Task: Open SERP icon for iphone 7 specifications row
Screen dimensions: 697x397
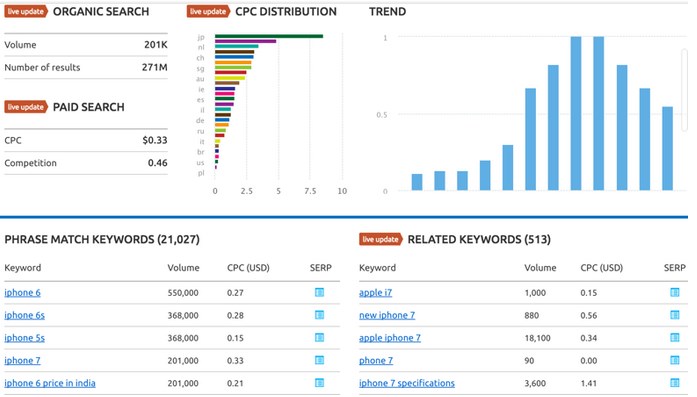Action: pyautogui.click(x=675, y=383)
